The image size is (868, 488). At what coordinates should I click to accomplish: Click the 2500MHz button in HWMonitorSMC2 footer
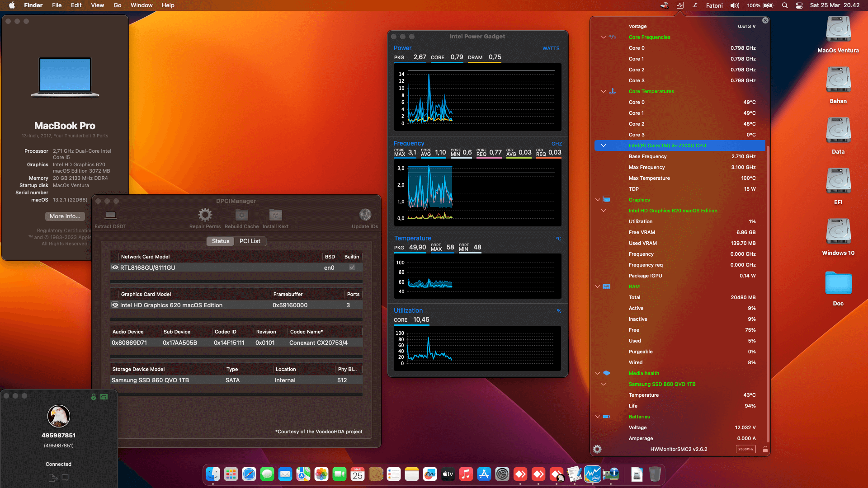[x=745, y=449]
